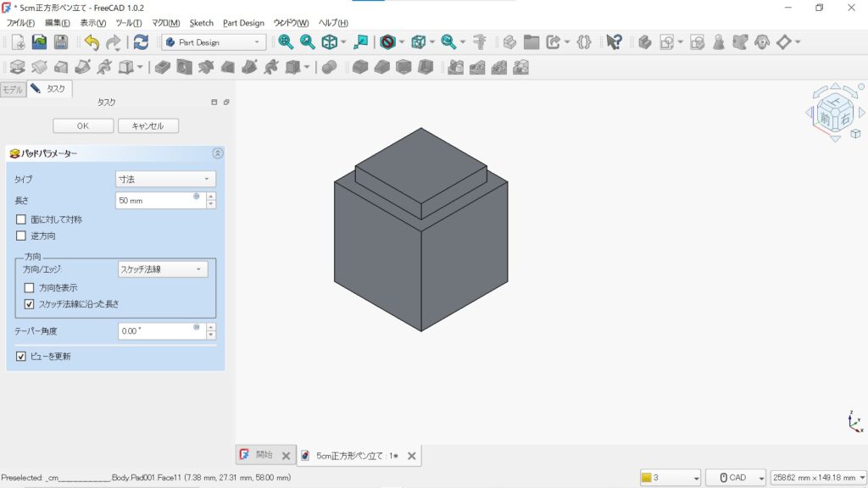Switch to the モデル tab

13,89
